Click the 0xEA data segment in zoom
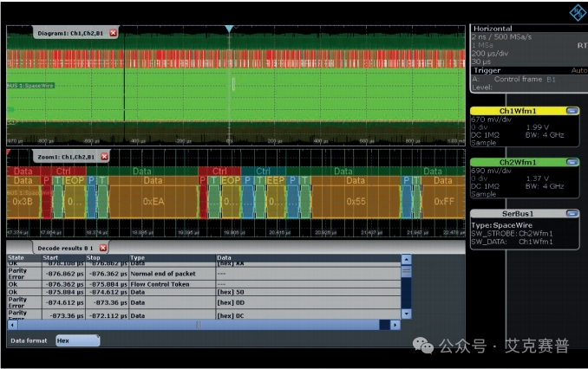 pos(154,201)
